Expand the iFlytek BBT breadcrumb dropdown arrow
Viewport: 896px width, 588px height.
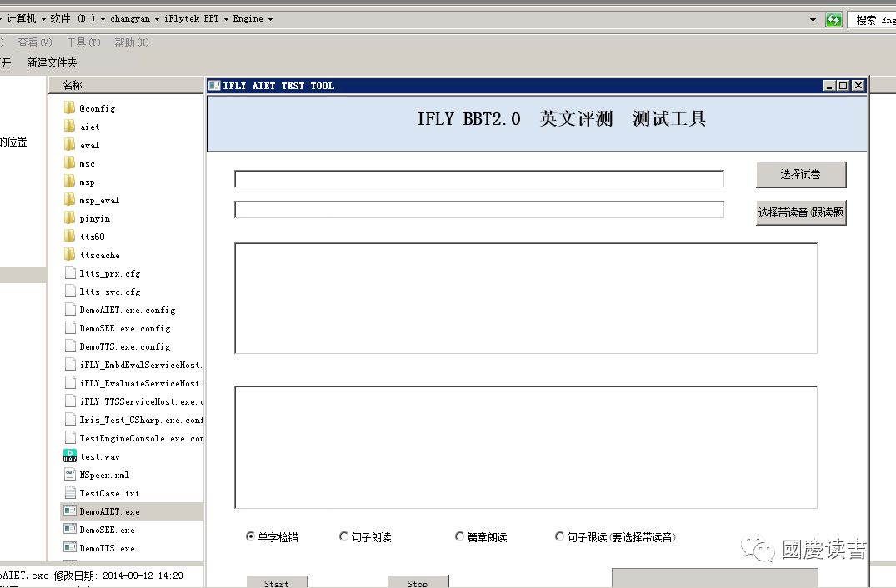coord(226,19)
